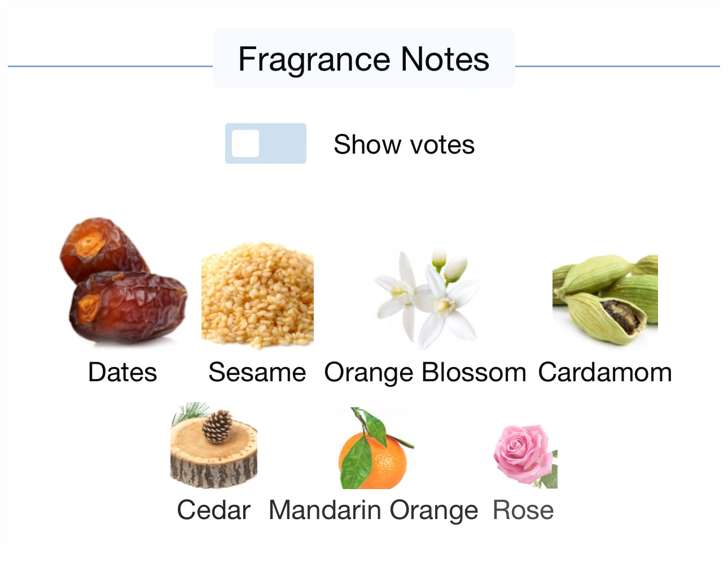Click the Fragrance Notes heading
728x562 pixels.
pos(363,59)
